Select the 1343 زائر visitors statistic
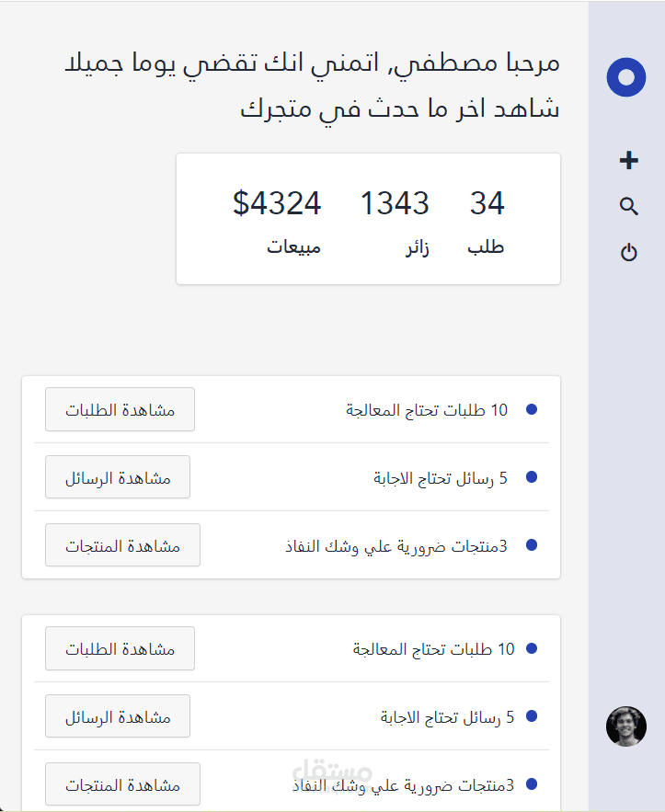 coord(395,221)
